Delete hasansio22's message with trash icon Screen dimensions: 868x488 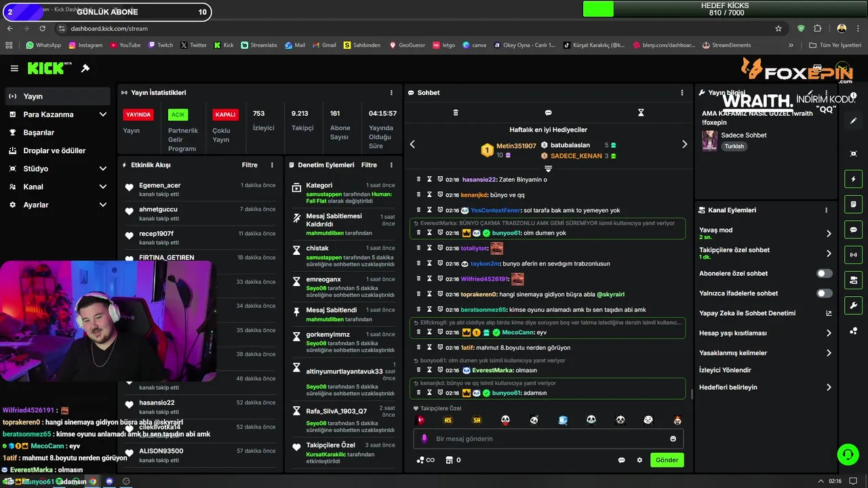coord(418,180)
